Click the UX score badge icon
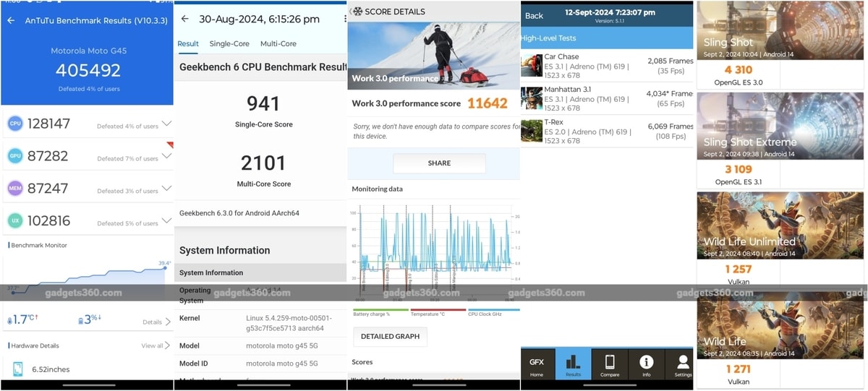The image size is (868, 391). 14,221
